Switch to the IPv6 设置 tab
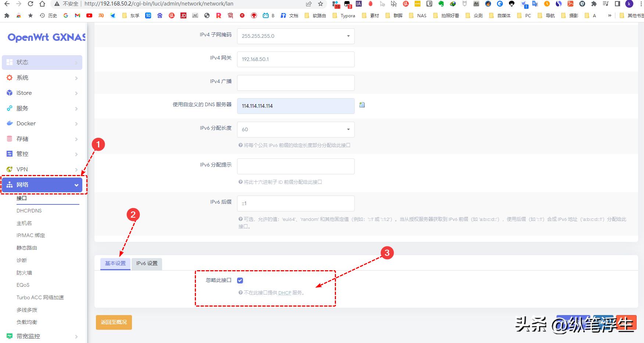644x343 pixels. pyautogui.click(x=146, y=264)
